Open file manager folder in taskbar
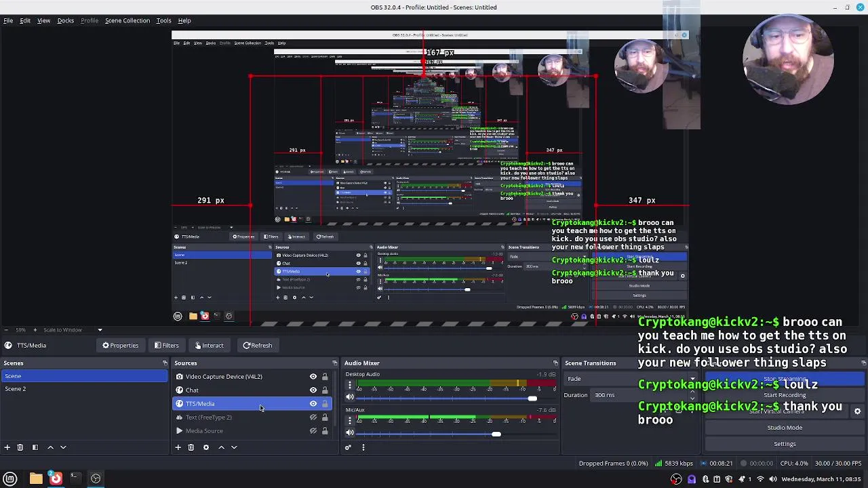The image size is (868, 488). [36, 479]
